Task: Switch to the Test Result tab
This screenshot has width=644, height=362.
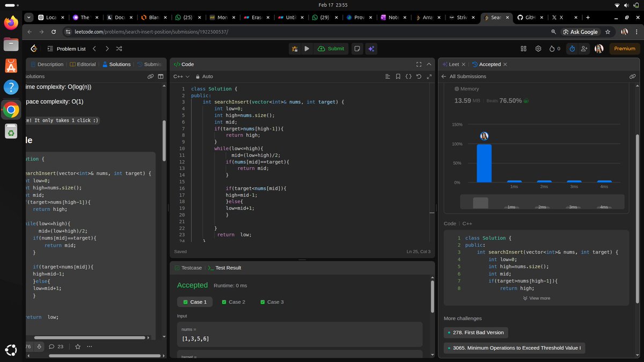Action: [x=224, y=268]
